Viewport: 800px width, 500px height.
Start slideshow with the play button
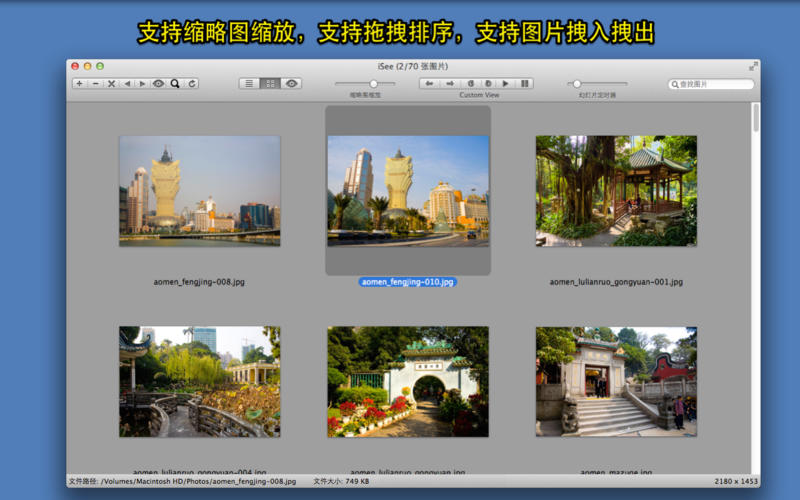pyautogui.click(x=506, y=84)
